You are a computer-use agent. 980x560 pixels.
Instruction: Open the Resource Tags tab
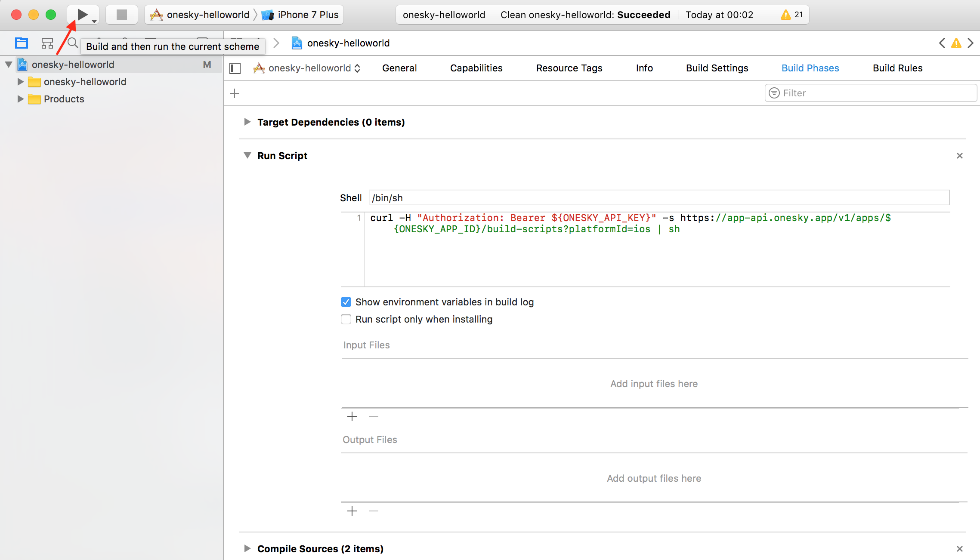569,68
